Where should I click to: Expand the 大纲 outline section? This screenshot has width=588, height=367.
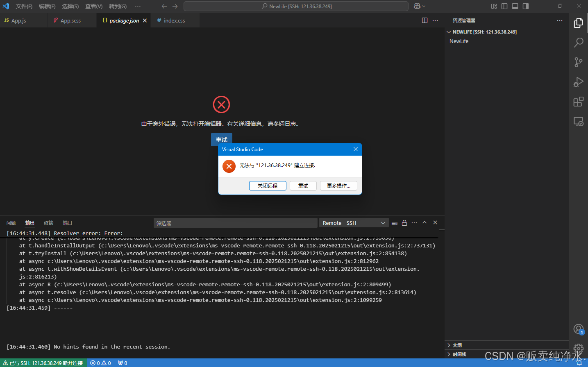pyautogui.click(x=506, y=345)
